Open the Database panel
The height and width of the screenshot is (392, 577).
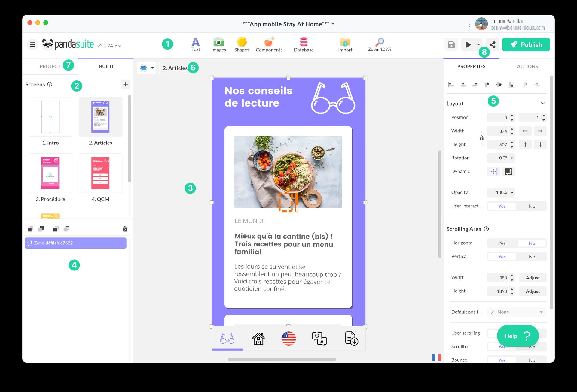coord(303,44)
